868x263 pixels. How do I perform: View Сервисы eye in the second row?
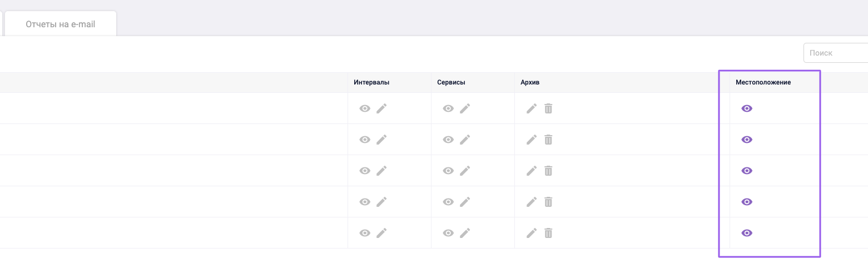[448, 140]
